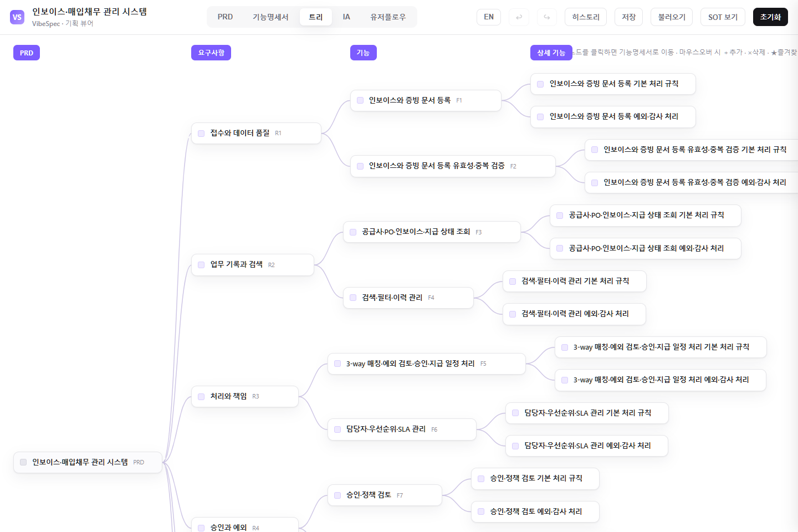Image resolution: width=798 pixels, height=532 pixels.
Task: Tick the root PRD node checkbox
Action: pyautogui.click(x=23, y=462)
